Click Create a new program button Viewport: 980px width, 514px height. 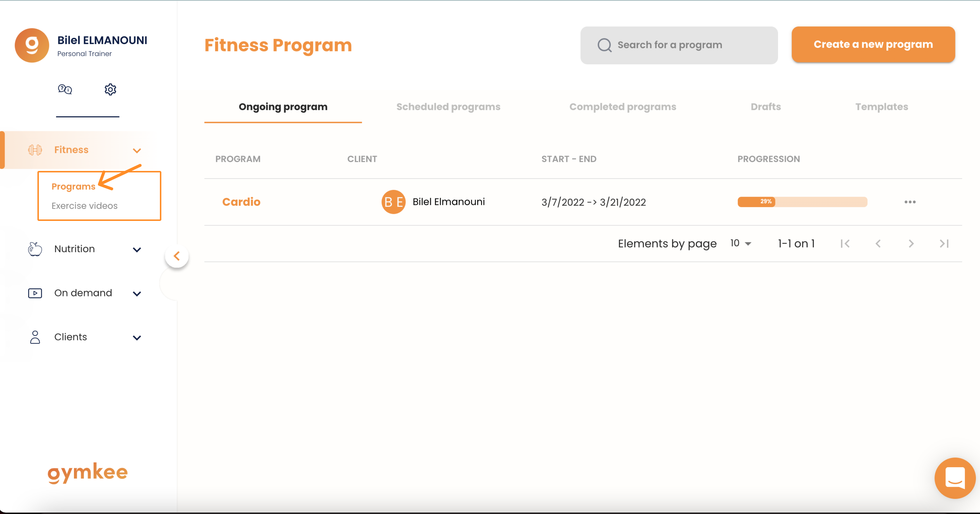point(873,44)
